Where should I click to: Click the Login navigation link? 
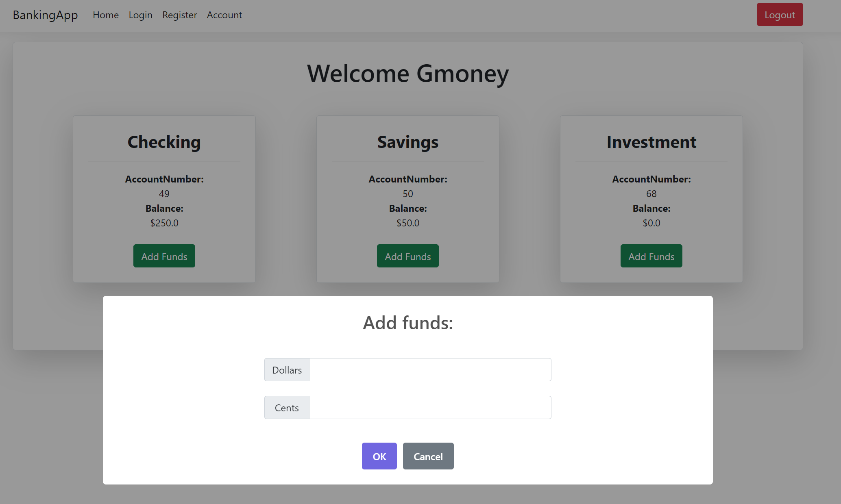[x=140, y=14]
